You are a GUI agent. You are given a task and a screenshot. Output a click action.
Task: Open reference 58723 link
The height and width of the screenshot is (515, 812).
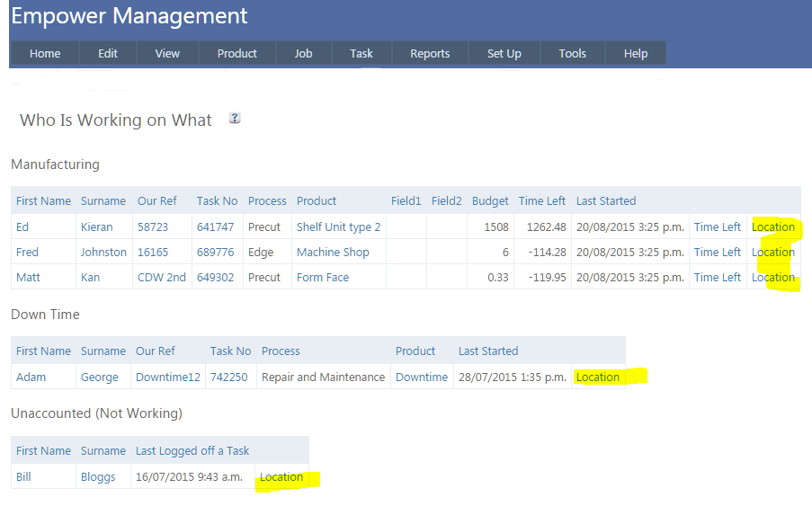click(153, 226)
